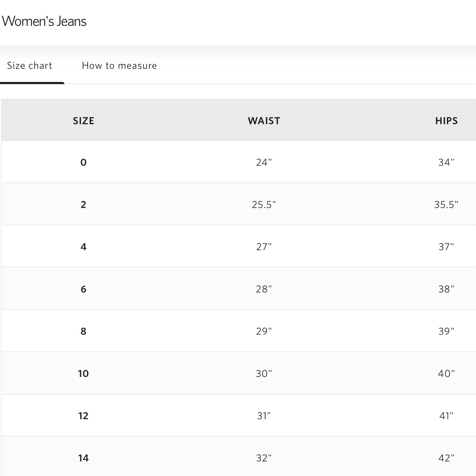This screenshot has width=476, height=476.
Task: Click the 40" hips value
Action: 446,374
